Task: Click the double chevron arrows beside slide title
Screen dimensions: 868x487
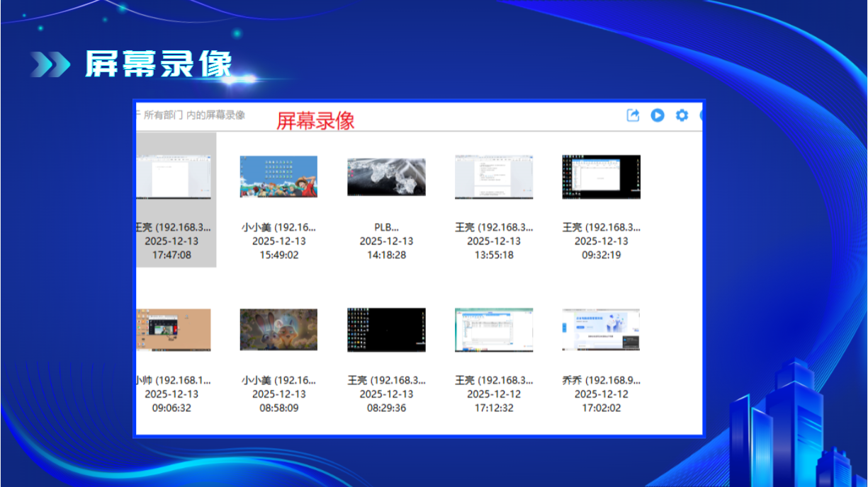Action: (50, 64)
